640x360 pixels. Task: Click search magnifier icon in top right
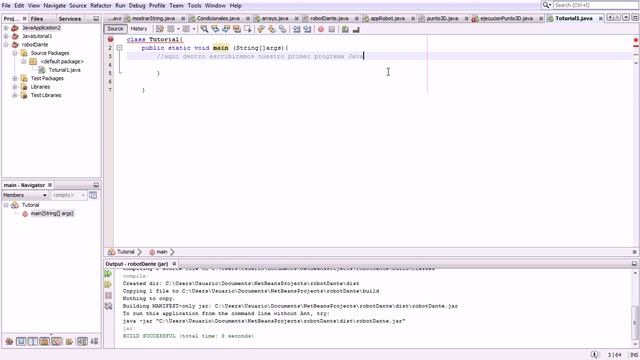pos(546,5)
